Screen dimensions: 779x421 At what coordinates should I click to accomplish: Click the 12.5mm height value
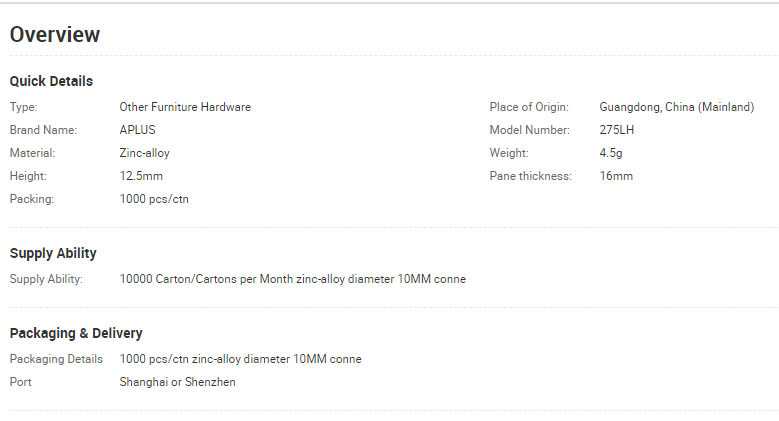[141, 176]
